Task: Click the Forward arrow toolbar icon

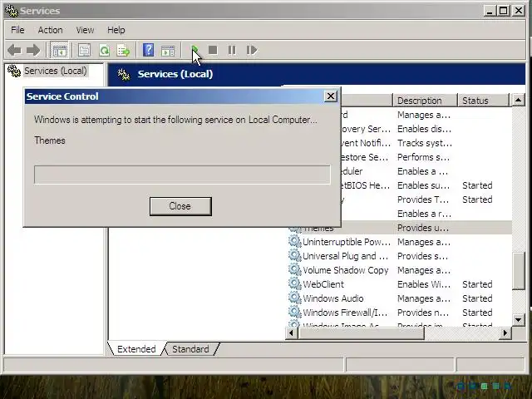Action: pos(33,51)
